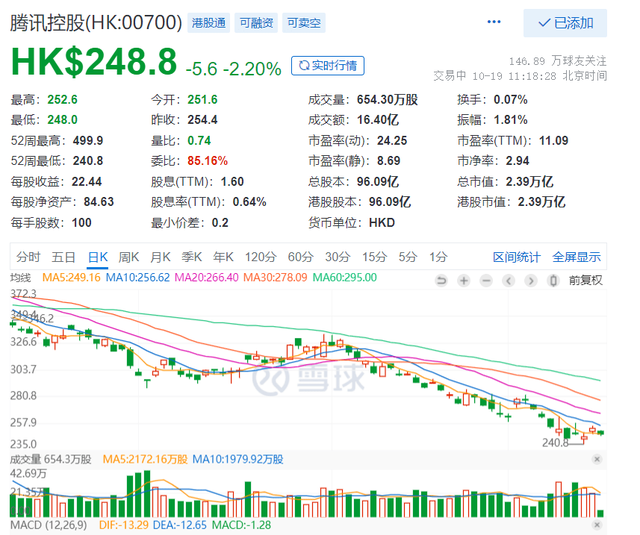Move chart right with right chevron
The height and width of the screenshot is (535, 640).
(531, 281)
